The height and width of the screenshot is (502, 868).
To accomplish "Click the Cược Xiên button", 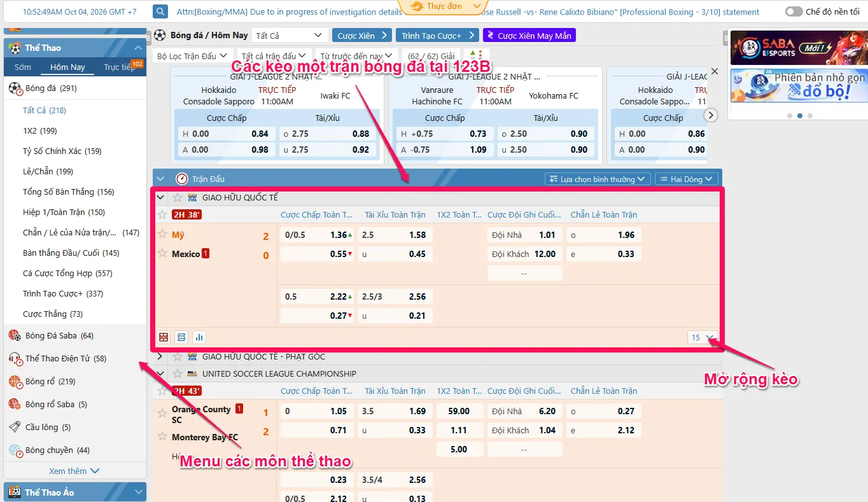I will [x=361, y=36].
